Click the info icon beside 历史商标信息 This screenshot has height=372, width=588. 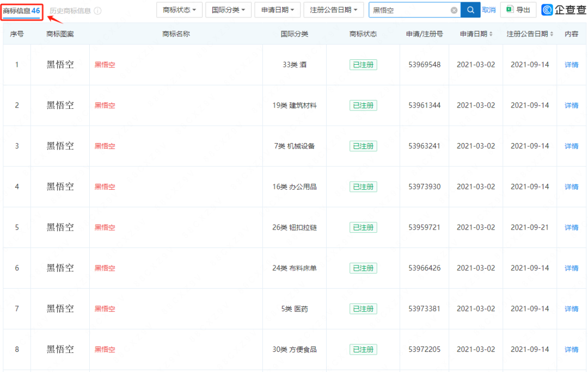[97, 11]
